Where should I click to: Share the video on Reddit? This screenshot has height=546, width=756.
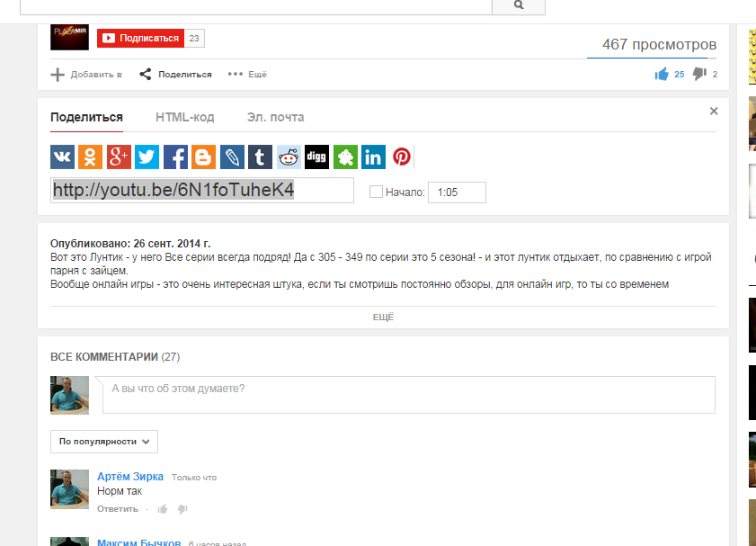coord(289,157)
